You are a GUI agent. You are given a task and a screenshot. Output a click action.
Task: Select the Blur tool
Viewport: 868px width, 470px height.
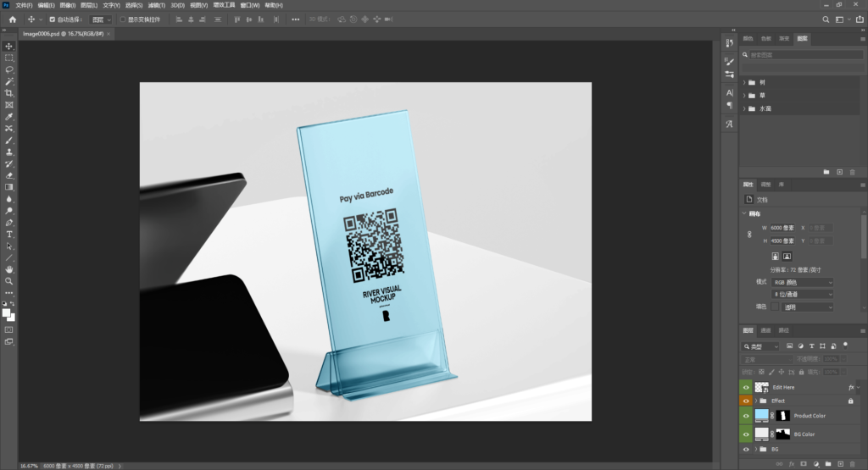8,199
